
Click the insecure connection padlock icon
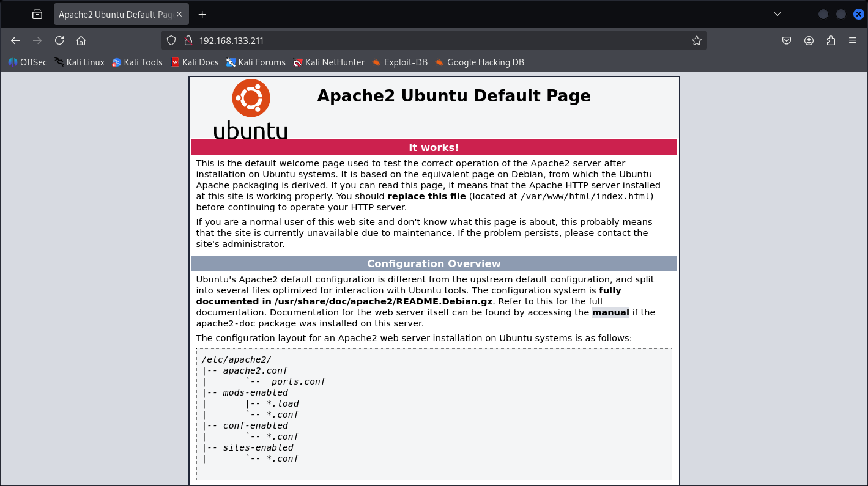tap(188, 40)
